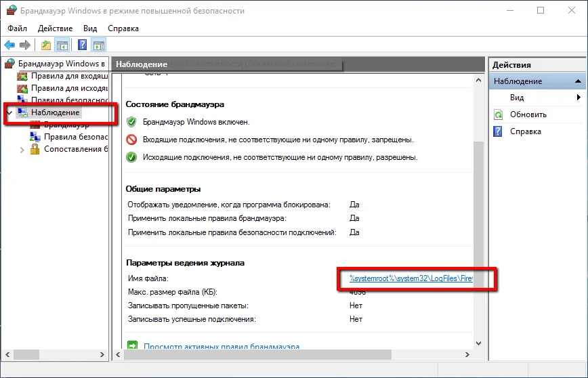
Task: Collapse the Наблюдение tree node
Action: pos(9,112)
